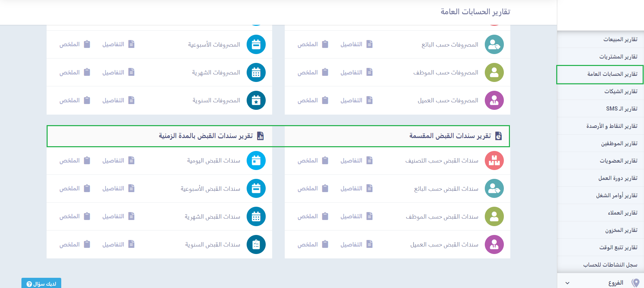Open الملخص for سندات القبض حسب البائع

point(313,189)
